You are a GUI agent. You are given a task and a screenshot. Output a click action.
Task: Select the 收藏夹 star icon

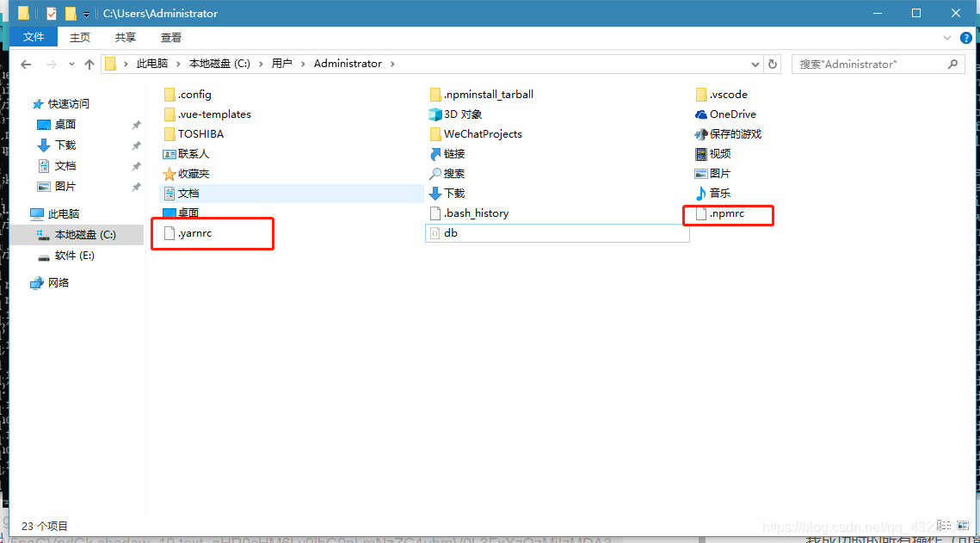(x=169, y=174)
